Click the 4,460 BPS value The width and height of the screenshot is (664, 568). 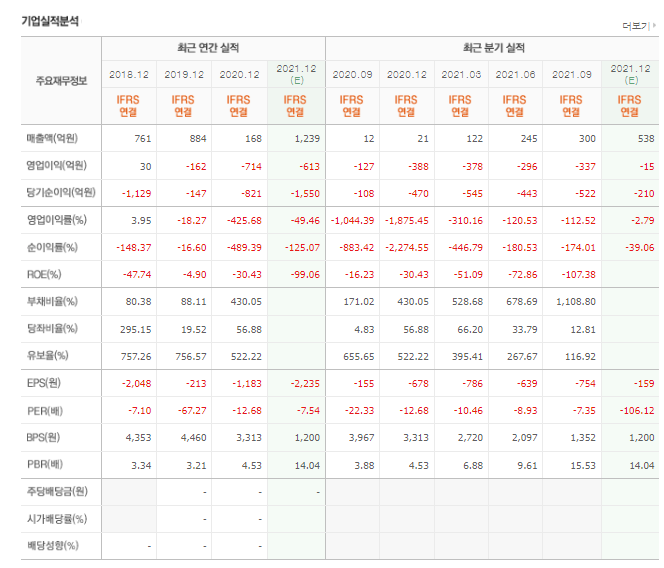pos(194,438)
